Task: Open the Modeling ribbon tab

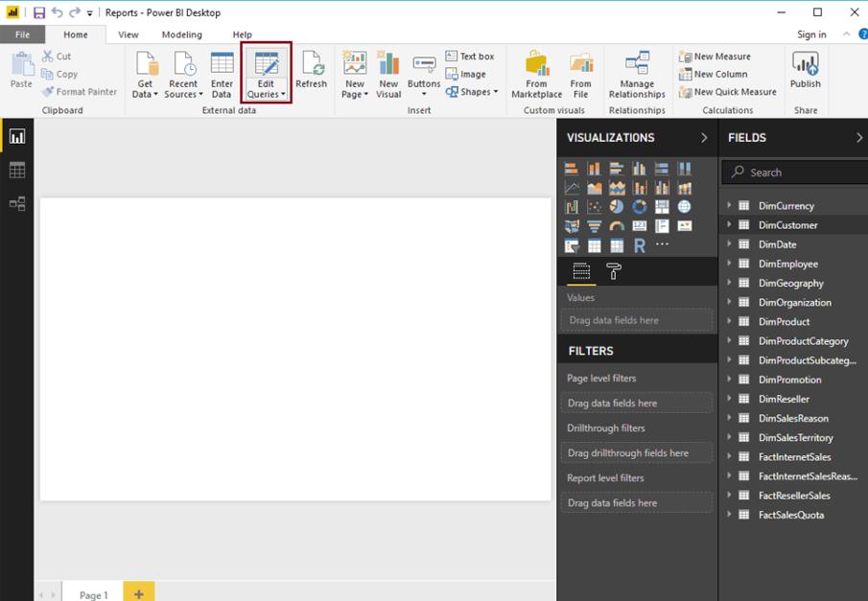Action: coord(181,35)
